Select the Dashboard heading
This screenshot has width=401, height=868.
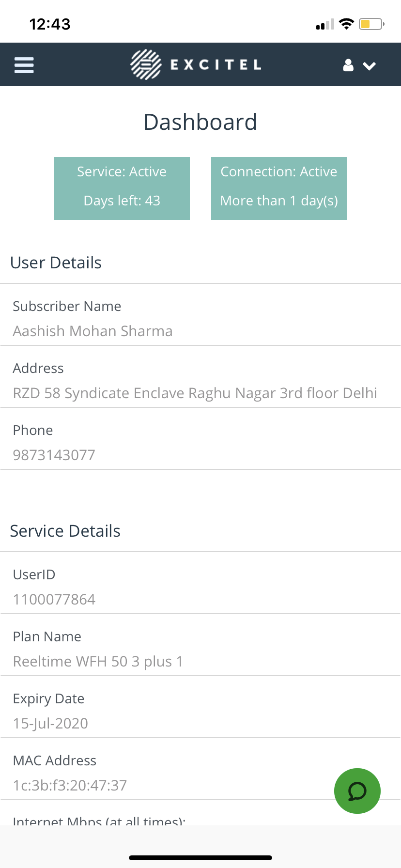(x=200, y=122)
